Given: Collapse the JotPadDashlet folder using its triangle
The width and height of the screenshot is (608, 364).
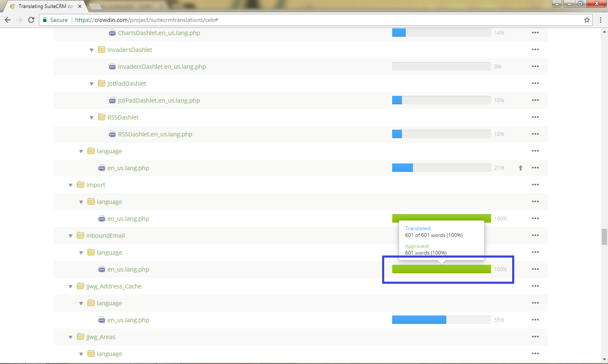Looking at the screenshot, I should pyautogui.click(x=92, y=84).
